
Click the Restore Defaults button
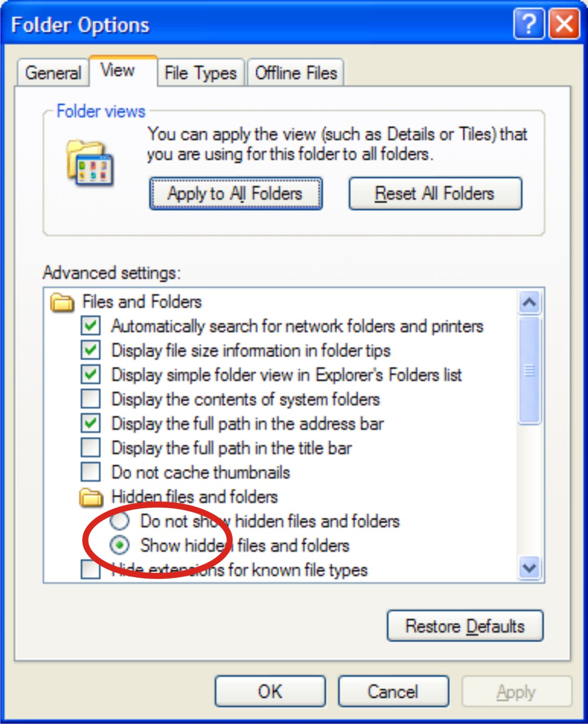465,626
